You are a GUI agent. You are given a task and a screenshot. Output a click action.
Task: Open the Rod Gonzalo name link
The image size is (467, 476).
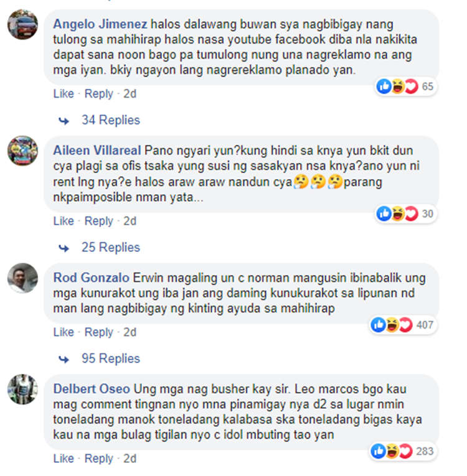coord(91,278)
